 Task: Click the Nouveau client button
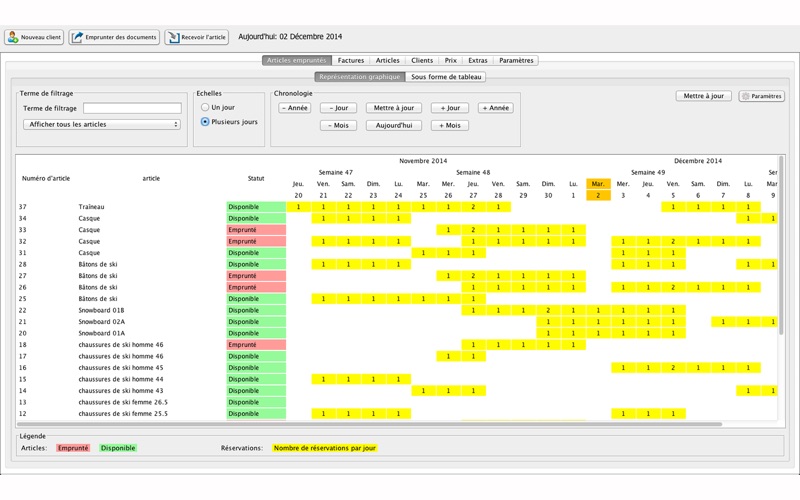click(34, 37)
